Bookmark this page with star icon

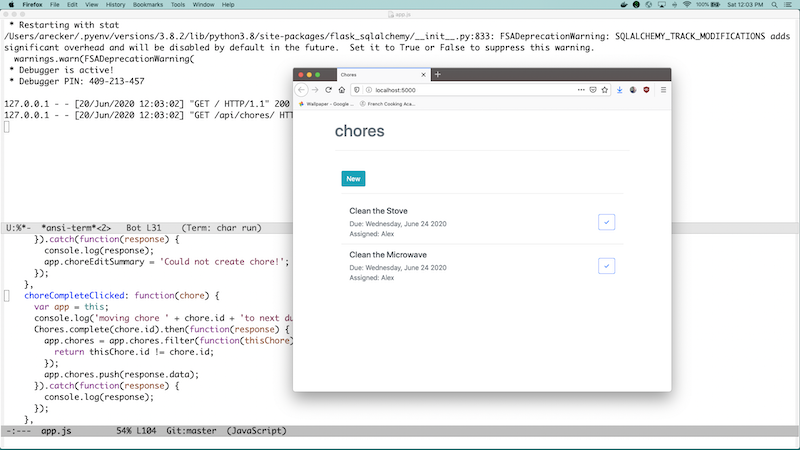coord(605,90)
